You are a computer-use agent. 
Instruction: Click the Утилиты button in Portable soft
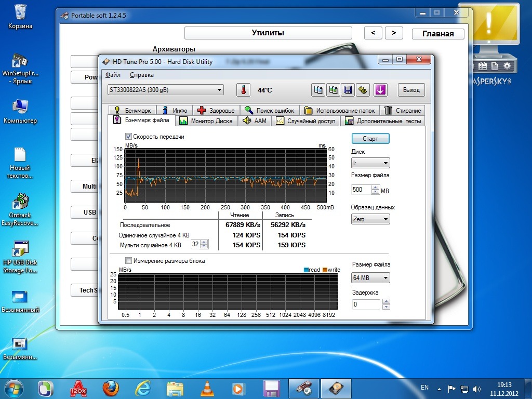coord(268,33)
